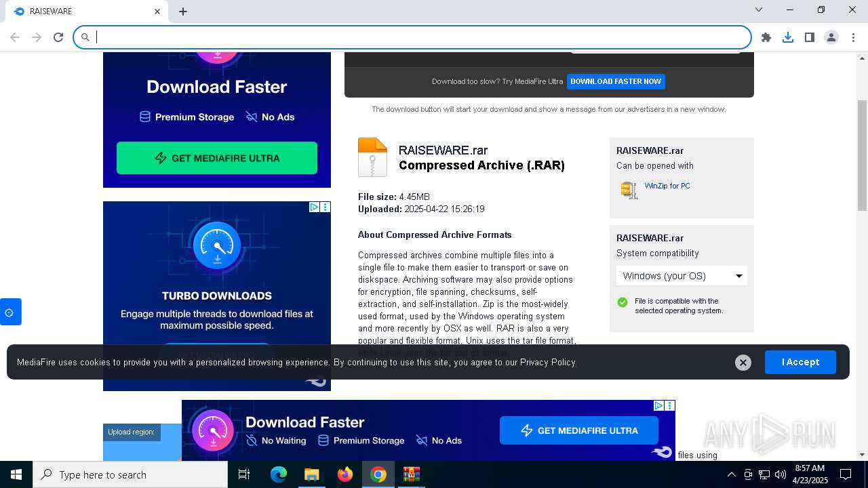Open the Chrome profile avatar

tap(831, 37)
